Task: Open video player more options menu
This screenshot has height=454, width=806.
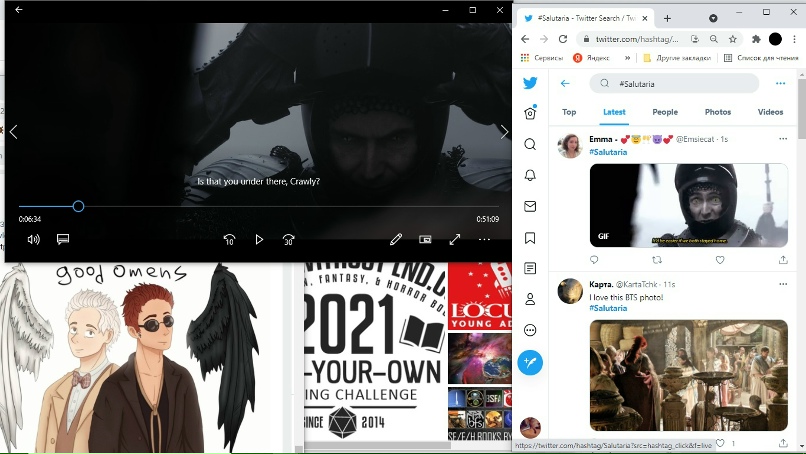Action: point(484,240)
